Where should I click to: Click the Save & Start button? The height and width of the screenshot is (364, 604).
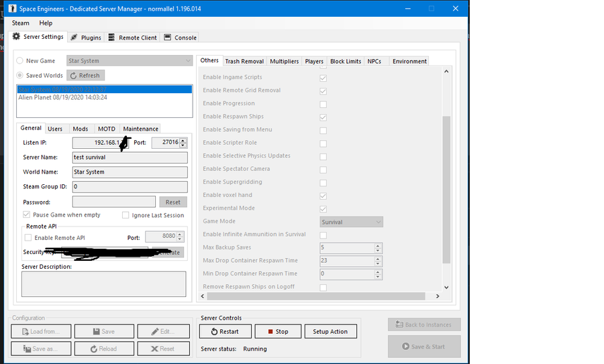pos(424,347)
